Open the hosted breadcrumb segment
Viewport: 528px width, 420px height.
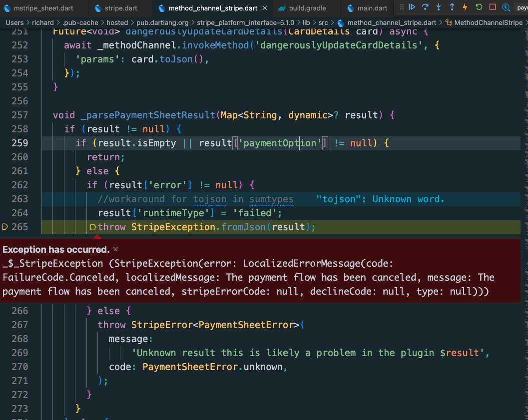pyautogui.click(x=117, y=22)
